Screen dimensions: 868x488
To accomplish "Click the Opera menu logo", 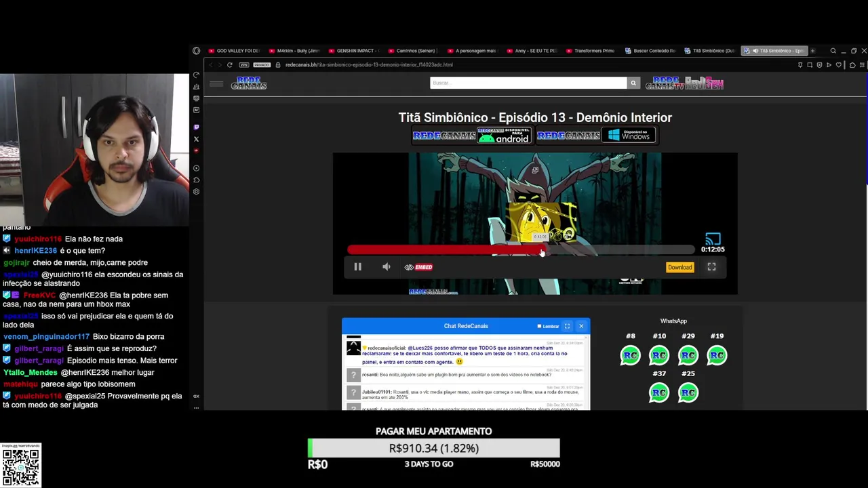I will 196,51.
